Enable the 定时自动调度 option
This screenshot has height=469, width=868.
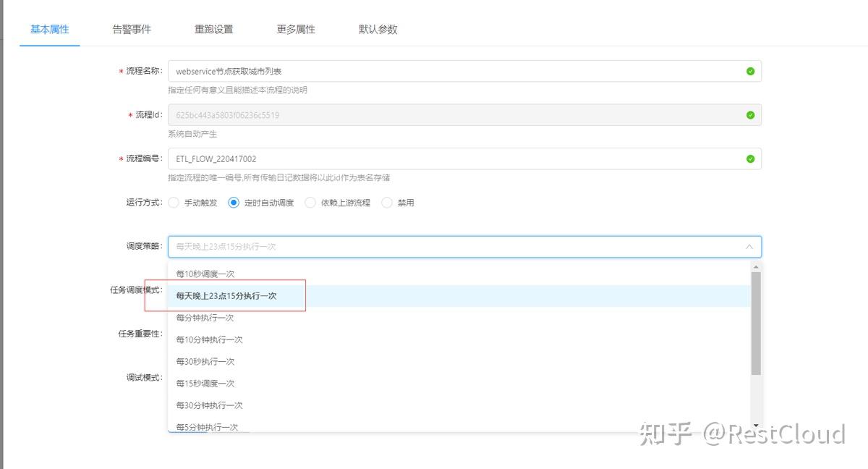234,203
